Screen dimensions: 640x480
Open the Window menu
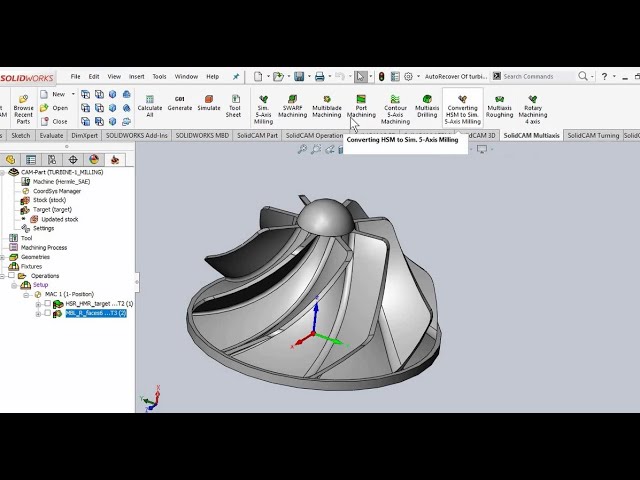pos(186,76)
